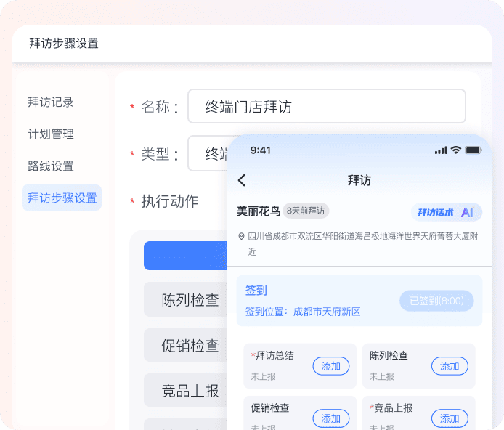
Task: Tap the cellular signal icon
Action: pyautogui.click(x=441, y=150)
